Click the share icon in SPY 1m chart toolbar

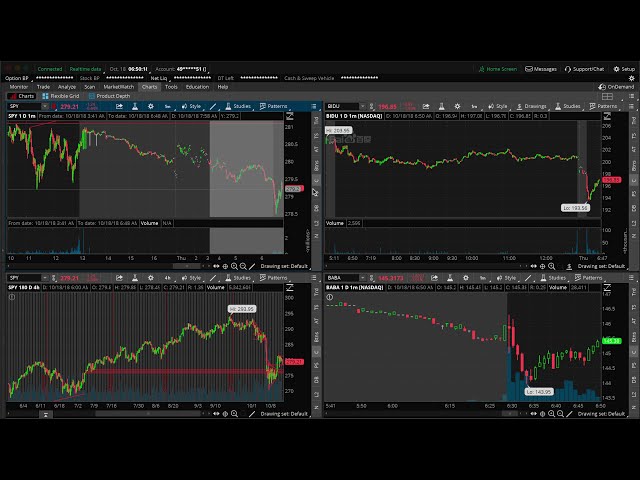pyautogui.click(x=119, y=107)
